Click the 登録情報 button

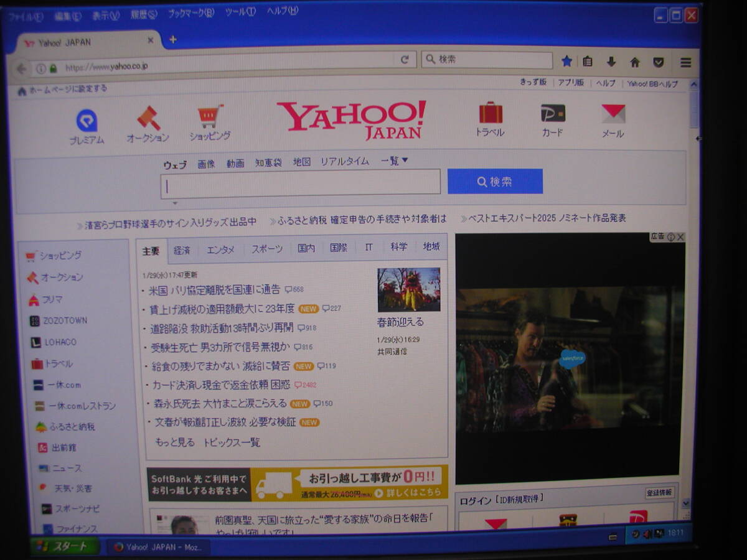659,493
